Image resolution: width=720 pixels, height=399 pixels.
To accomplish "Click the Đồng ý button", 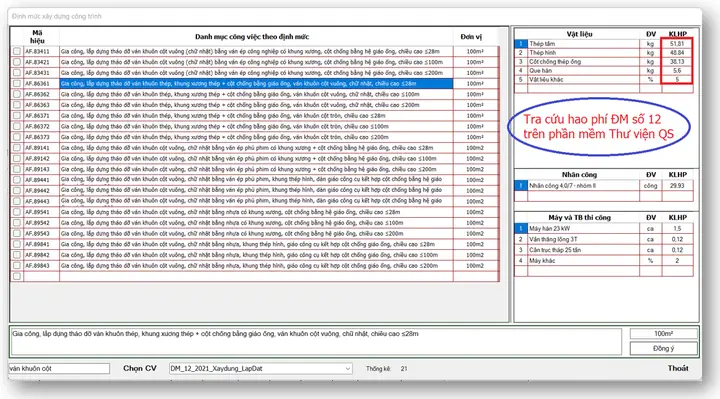I will (664, 348).
